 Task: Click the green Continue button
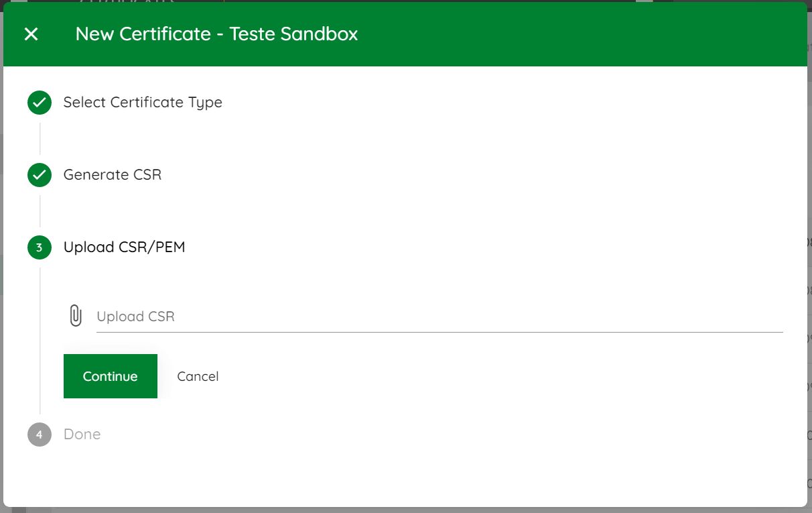click(111, 376)
